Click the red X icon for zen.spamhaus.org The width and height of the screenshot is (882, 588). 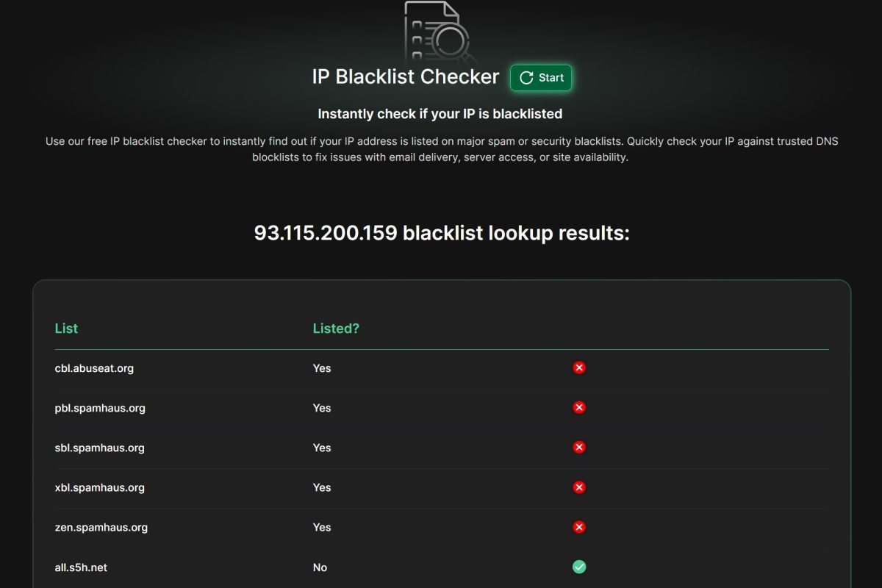tap(579, 527)
